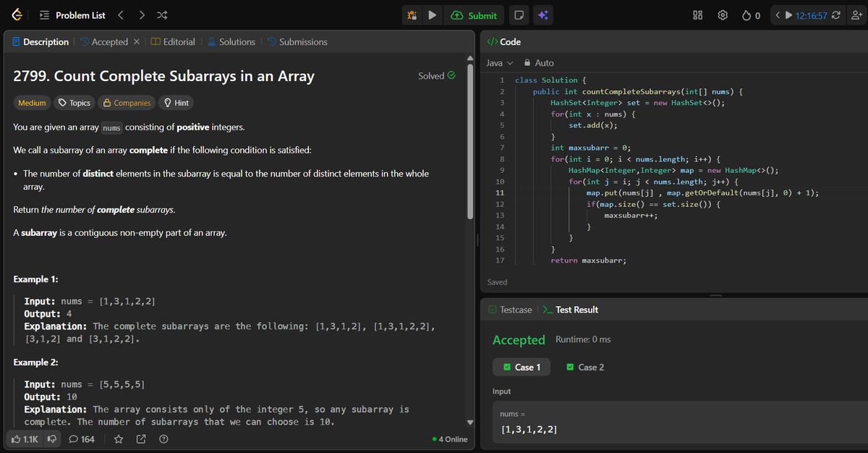Open the Editorial tab
Screen dimensions: 868x453
173,42
